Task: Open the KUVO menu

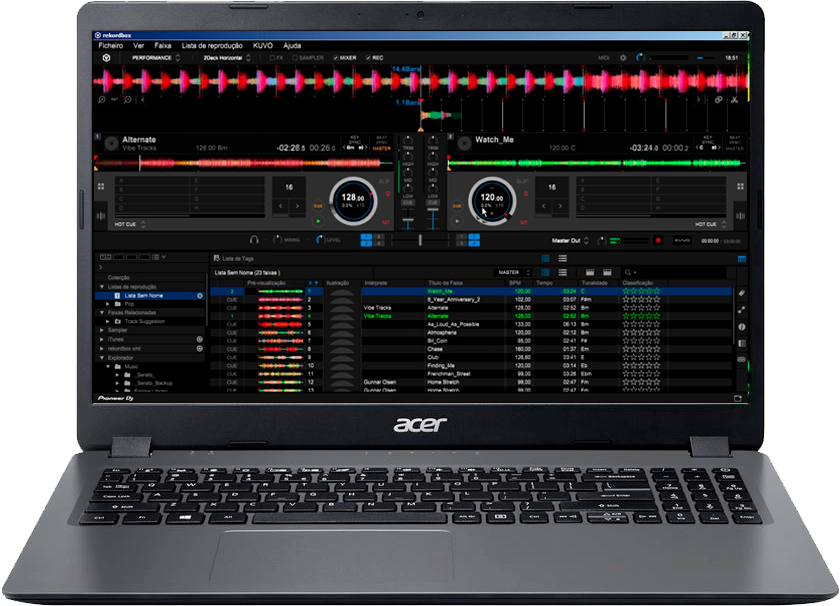Action: [263, 46]
